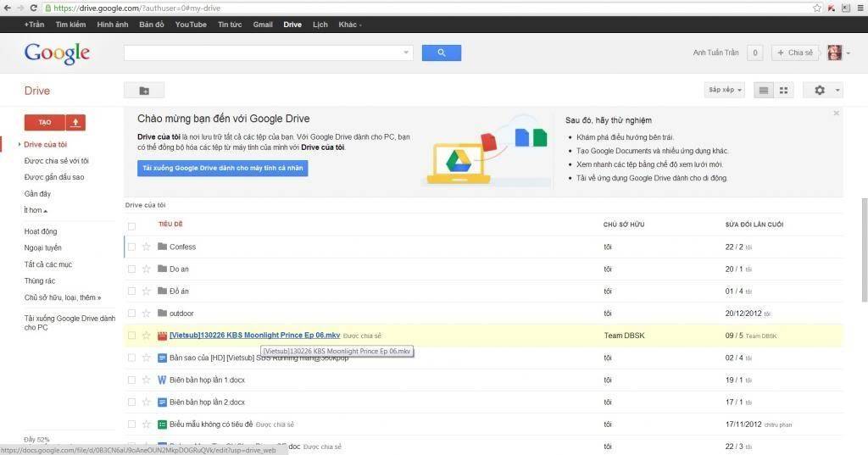The image size is (868, 455).
Task: Click the Confess folder icon
Action: pyautogui.click(x=162, y=247)
